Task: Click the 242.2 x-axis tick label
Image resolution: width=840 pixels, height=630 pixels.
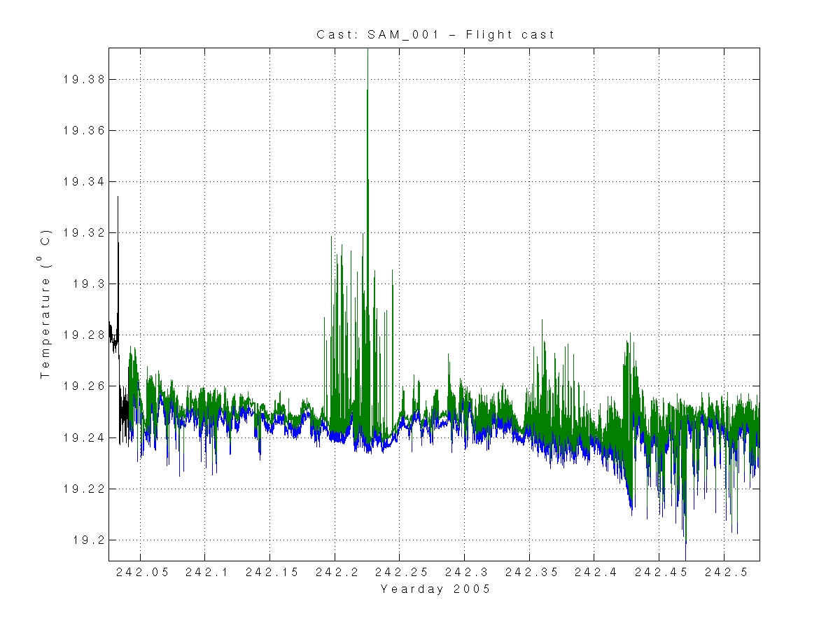Action: pyautogui.click(x=335, y=573)
